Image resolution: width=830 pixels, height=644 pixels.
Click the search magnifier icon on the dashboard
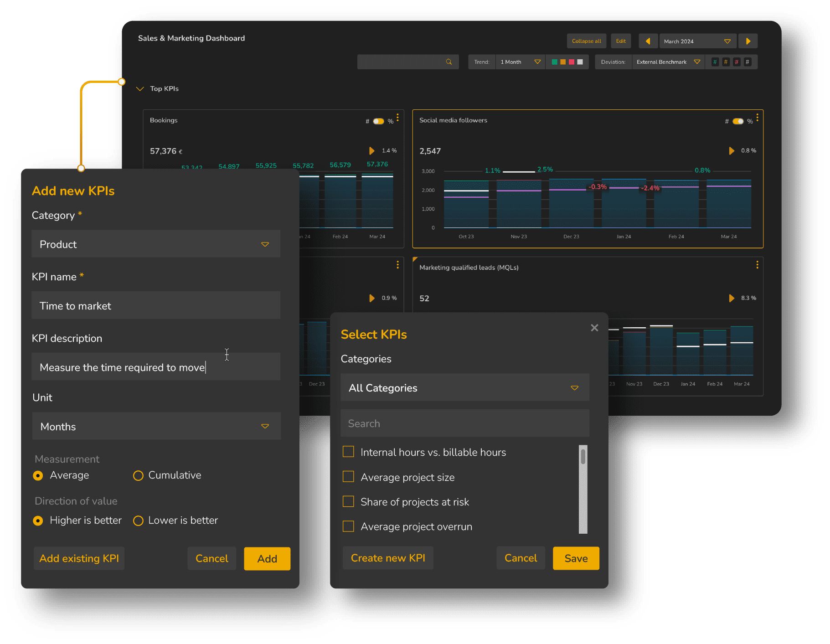[x=449, y=62]
